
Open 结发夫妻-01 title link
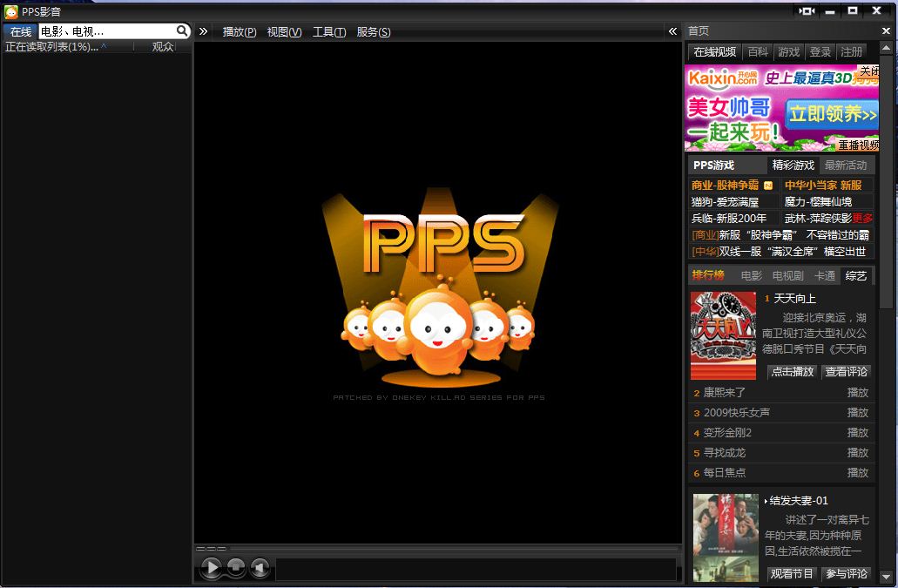click(x=799, y=501)
